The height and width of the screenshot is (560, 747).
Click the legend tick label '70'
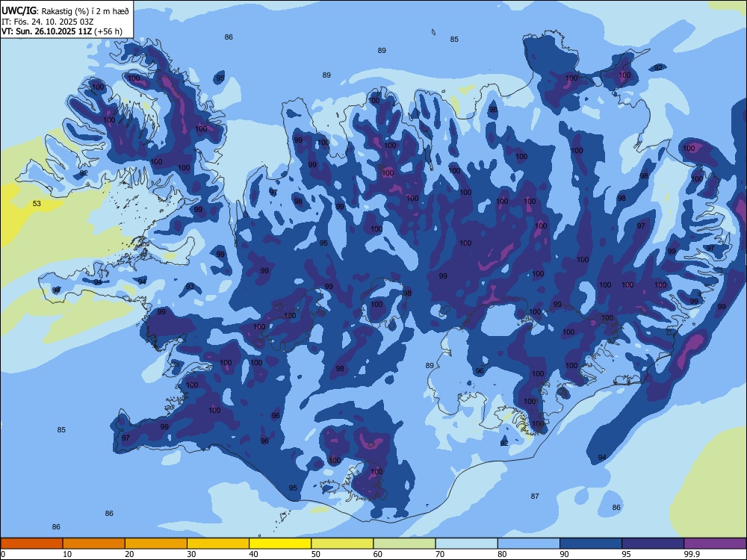pyautogui.click(x=440, y=554)
